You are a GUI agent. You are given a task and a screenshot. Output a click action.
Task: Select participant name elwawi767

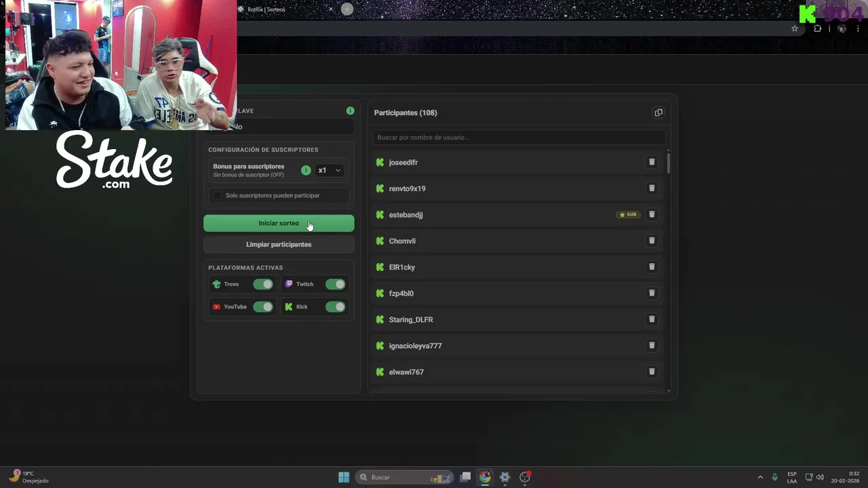pos(406,372)
